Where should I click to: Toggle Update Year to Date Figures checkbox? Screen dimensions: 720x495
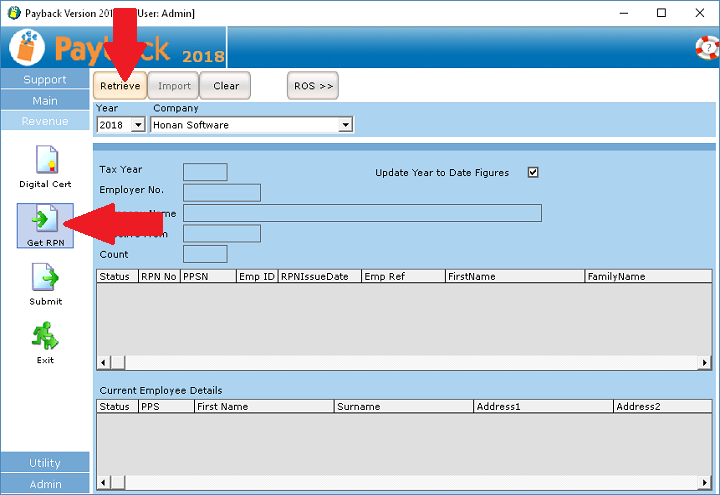tap(533, 172)
